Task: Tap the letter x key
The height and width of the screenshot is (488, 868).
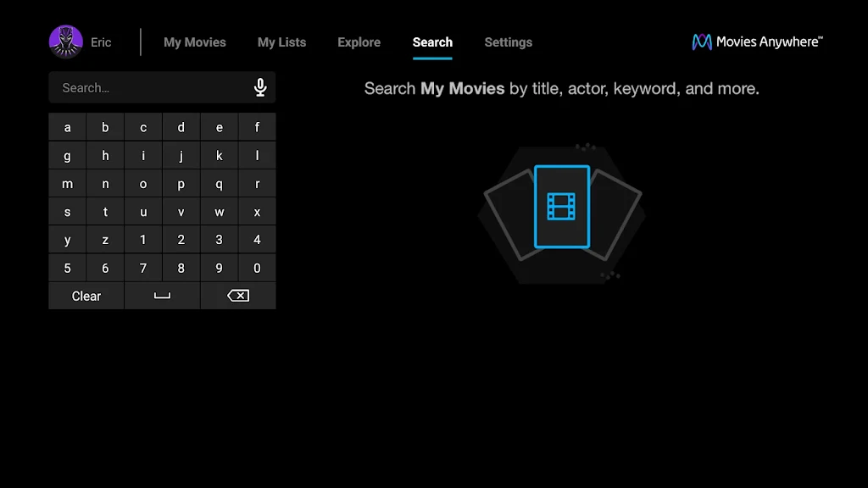Action: click(x=257, y=212)
